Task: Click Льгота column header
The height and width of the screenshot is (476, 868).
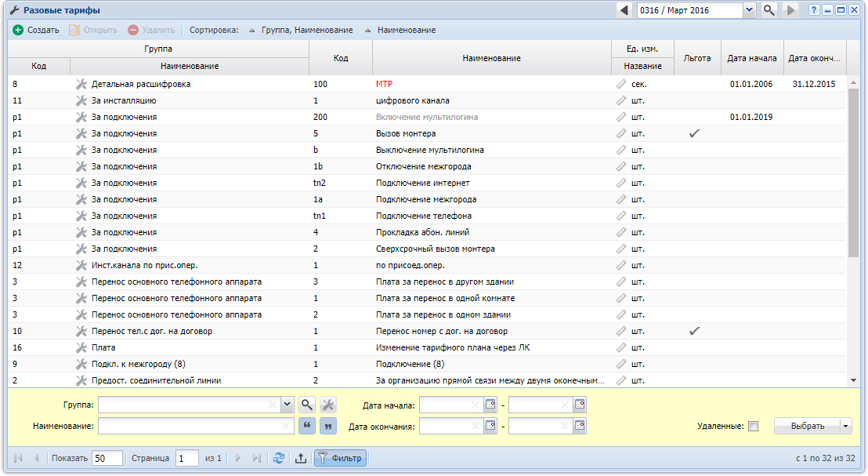Action: pos(697,57)
